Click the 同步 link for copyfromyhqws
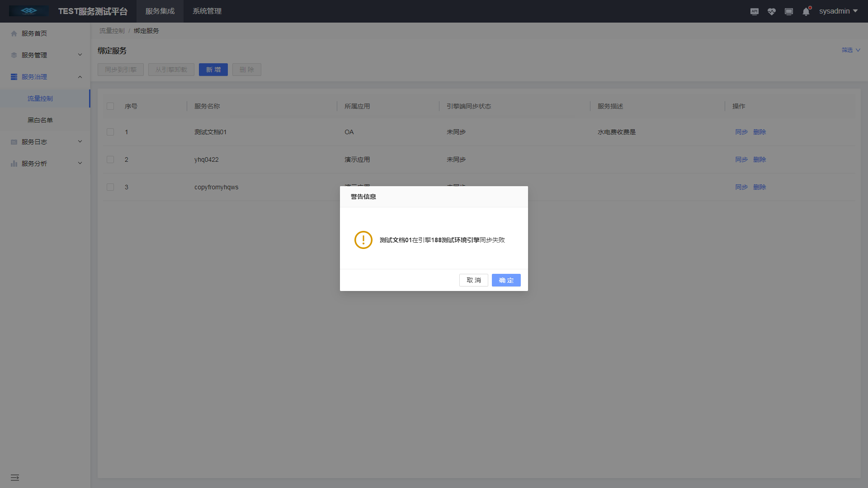 (741, 187)
